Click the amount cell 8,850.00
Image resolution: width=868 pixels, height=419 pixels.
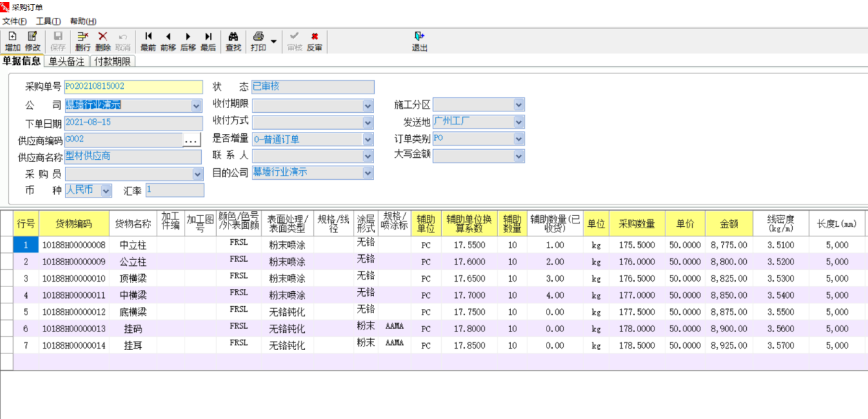point(728,295)
